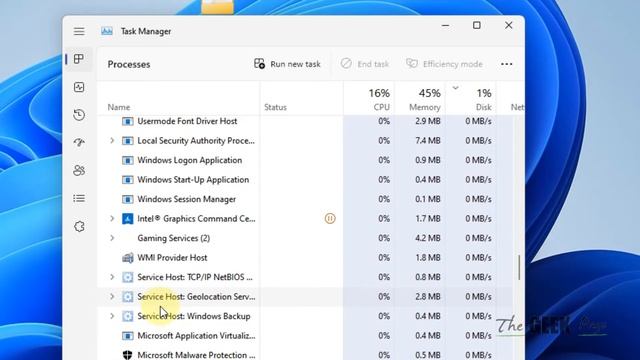Maximize the Task Manager window
Viewport: 640px width, 360px height.
(x=476, y=25)
